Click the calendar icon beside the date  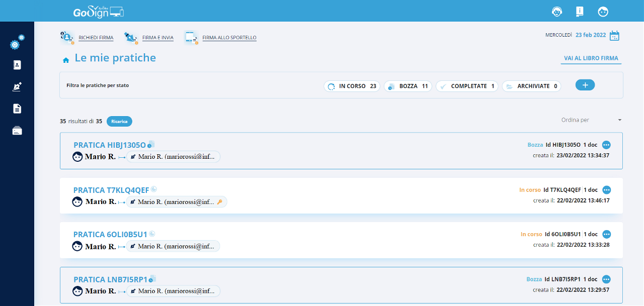[x=614, y=36]
